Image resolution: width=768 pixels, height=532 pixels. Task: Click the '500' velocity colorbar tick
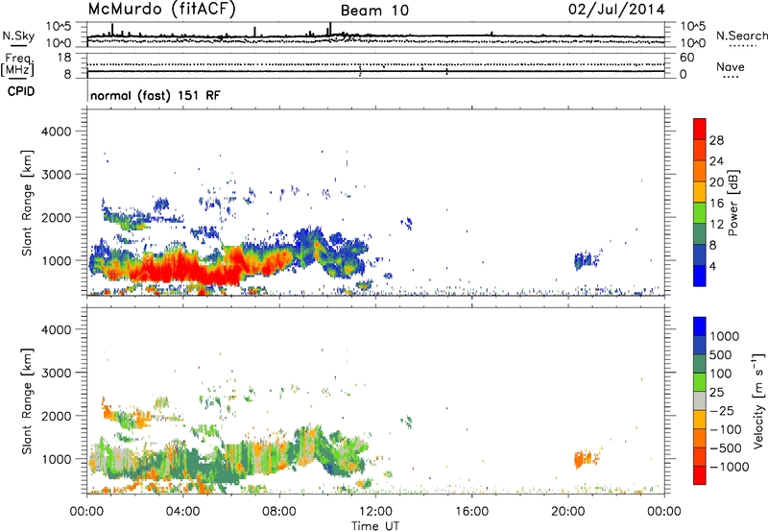(x=721, y=354)
